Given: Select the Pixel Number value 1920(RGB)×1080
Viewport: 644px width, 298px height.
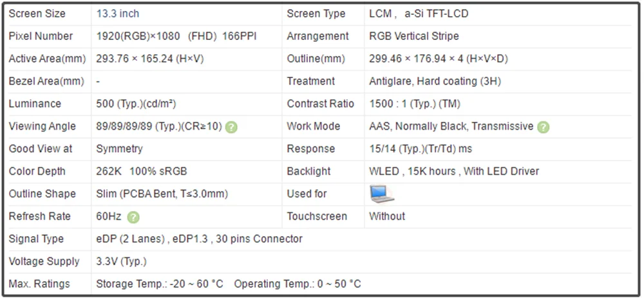Looking at the screenshot, I should [x=138, y=36].
